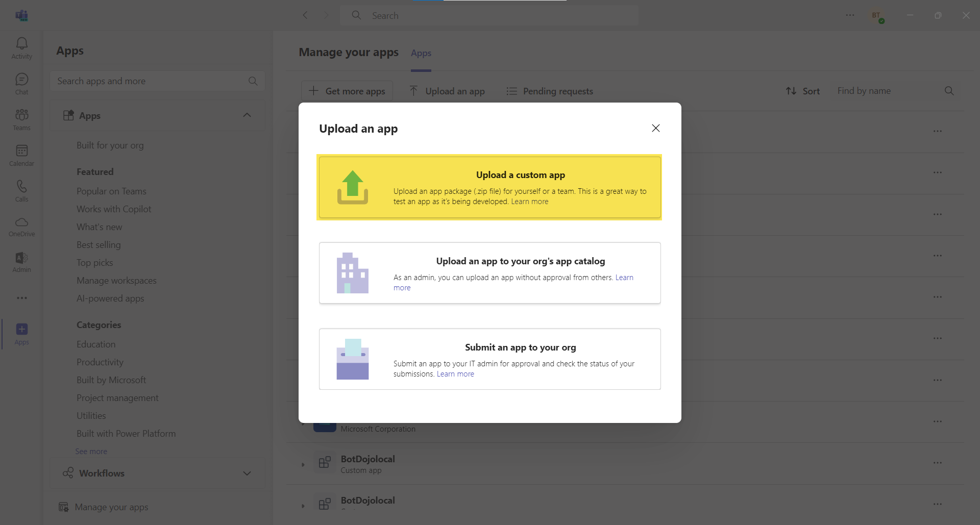980x525 pixels.
Task: Open Learn more link in Submit app card
Action: click(455, 374)
